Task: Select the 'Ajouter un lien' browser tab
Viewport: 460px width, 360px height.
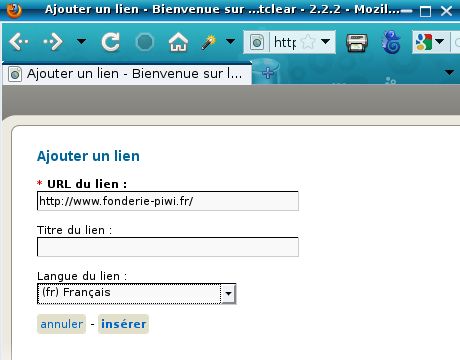Action: click(128, 74)
